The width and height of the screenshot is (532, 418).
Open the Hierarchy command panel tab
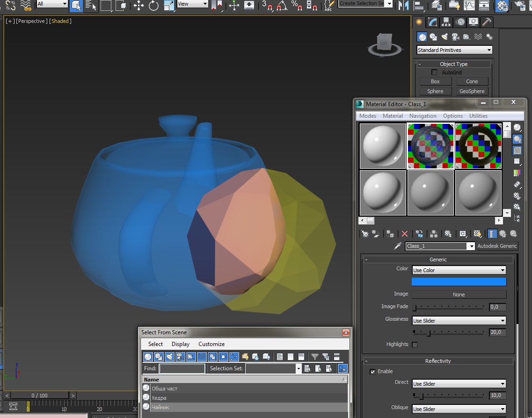tap(446, 22)
